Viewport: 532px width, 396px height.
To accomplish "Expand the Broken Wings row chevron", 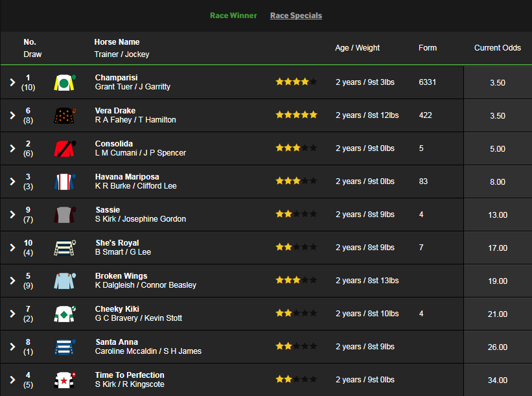I will coord(12,281).
